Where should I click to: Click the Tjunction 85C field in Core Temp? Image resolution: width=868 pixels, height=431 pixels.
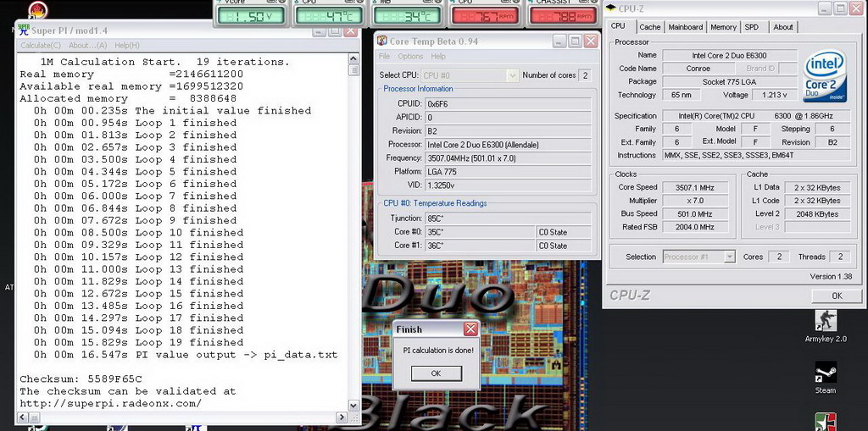pyautogui.click(x=508, y=218)
